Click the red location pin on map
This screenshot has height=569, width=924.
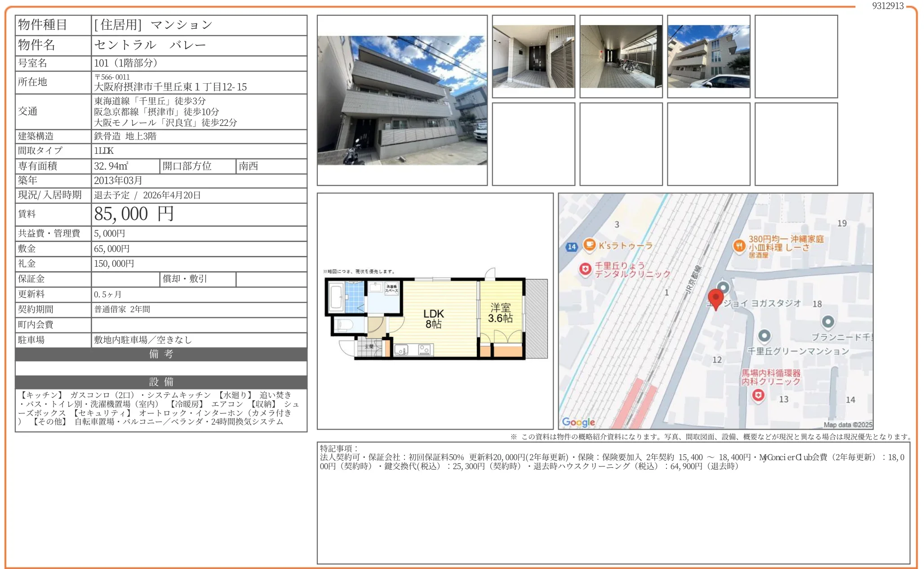tap(715, 298)
